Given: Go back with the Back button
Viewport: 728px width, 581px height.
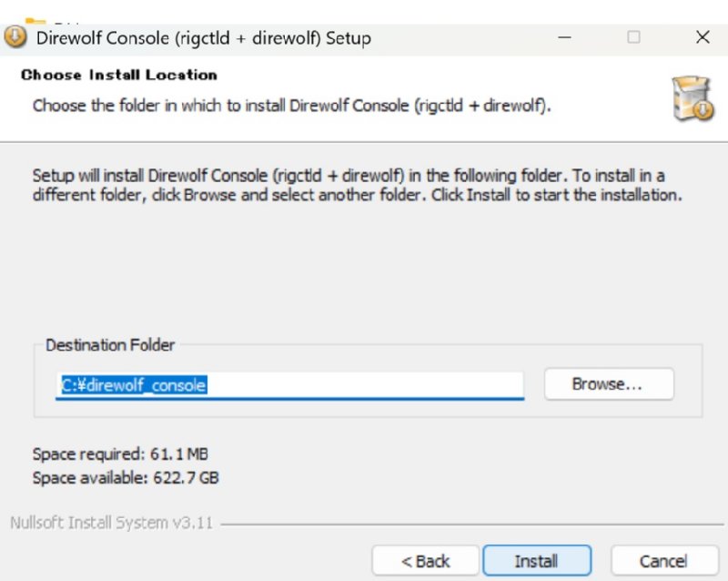Looking at the screenshot, I should (x=426, y=561).
